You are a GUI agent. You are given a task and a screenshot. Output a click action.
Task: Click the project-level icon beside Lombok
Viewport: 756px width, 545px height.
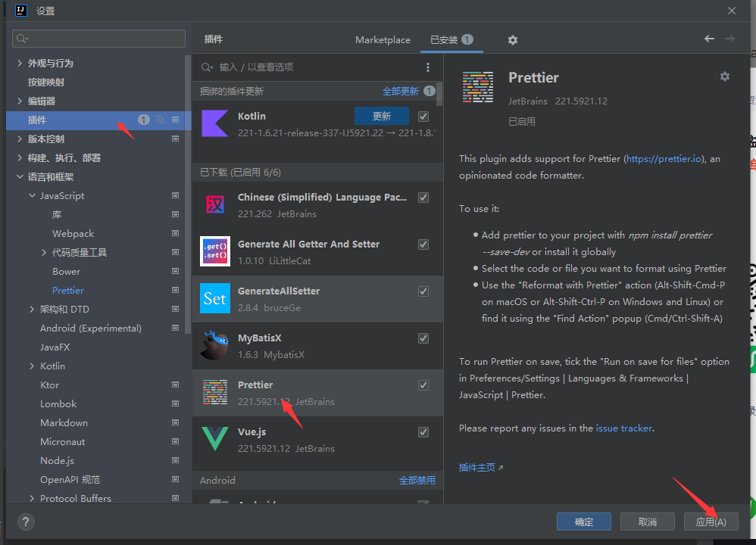coord(176,403)
